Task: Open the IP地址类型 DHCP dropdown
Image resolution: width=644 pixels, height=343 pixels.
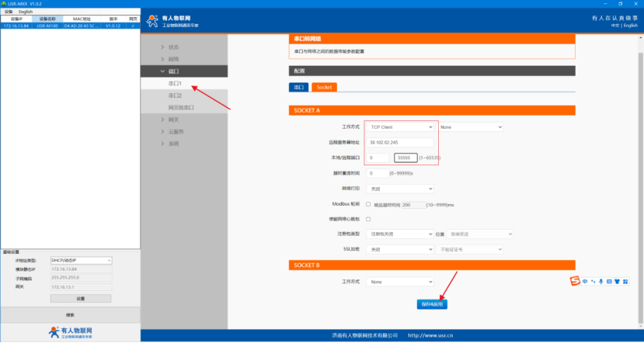Action: (x=81, y=260)
